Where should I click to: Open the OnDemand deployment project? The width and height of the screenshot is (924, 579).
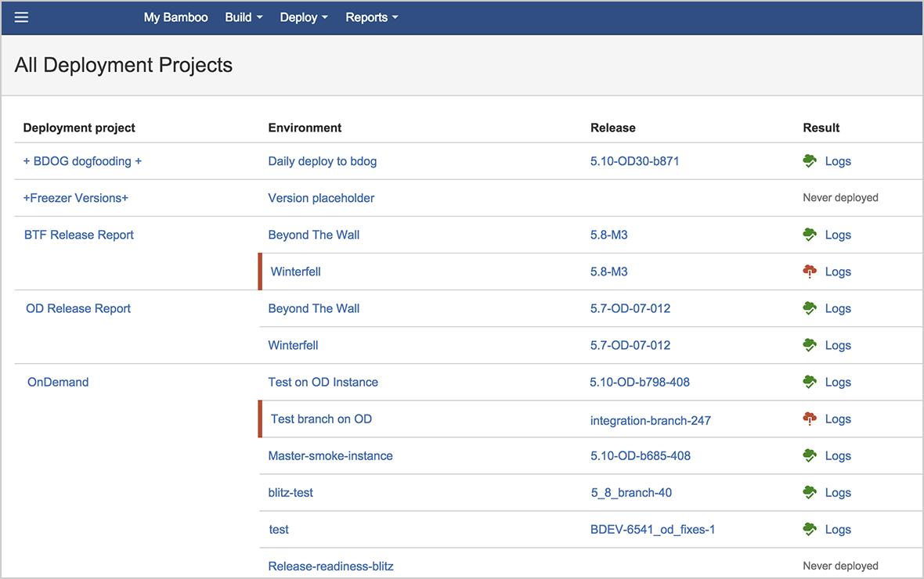(x=58, y=382)
